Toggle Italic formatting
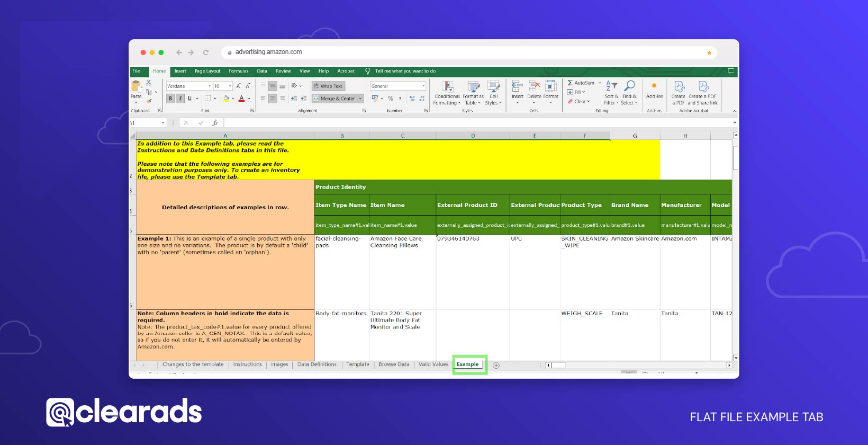Image resolution: width=868 pixels, height=445 pixels. [x=180, y=99]
